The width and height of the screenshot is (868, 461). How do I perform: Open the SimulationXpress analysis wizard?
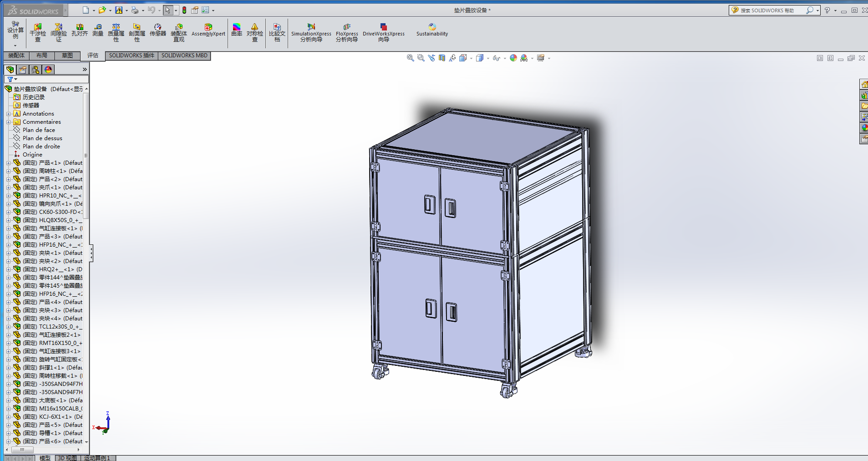click(x=311, y=33)
